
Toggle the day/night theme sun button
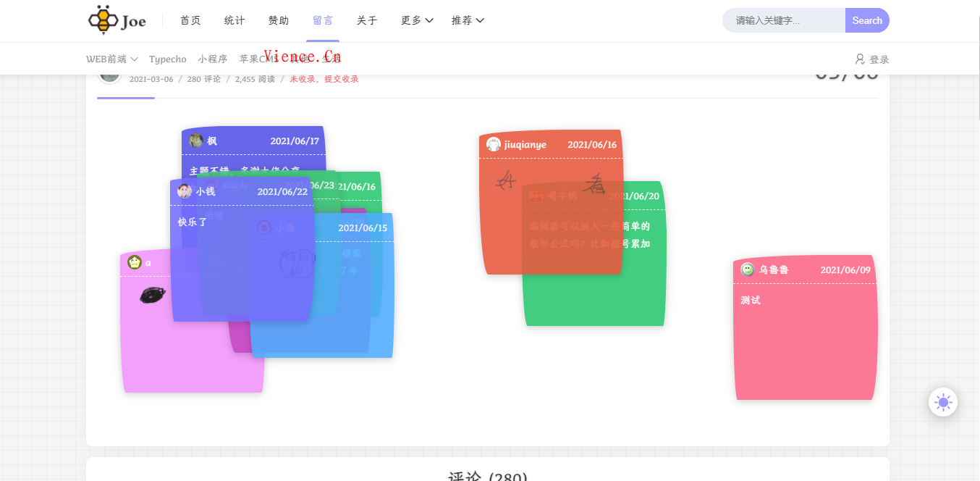(x=942, y=402)
